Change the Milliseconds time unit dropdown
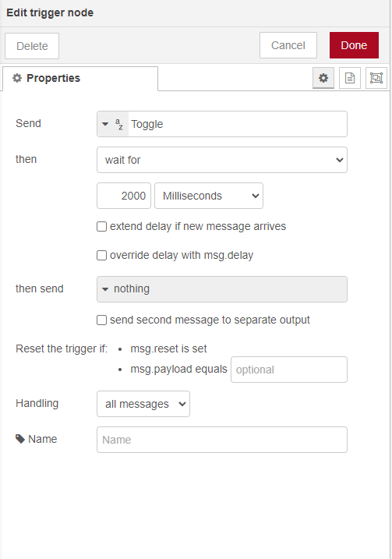The height and width of the screenshot is (559, 392). [209, 196]
